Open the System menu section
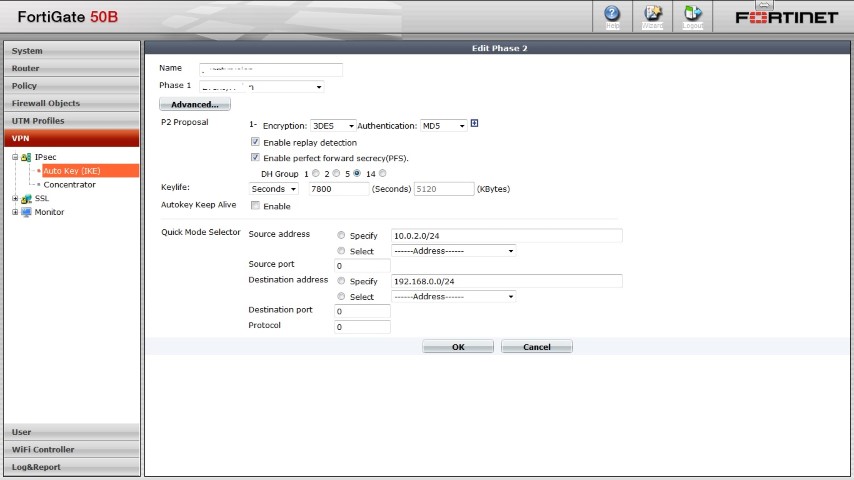The width and height of the screenshot is (854, 480). [72, 51]
